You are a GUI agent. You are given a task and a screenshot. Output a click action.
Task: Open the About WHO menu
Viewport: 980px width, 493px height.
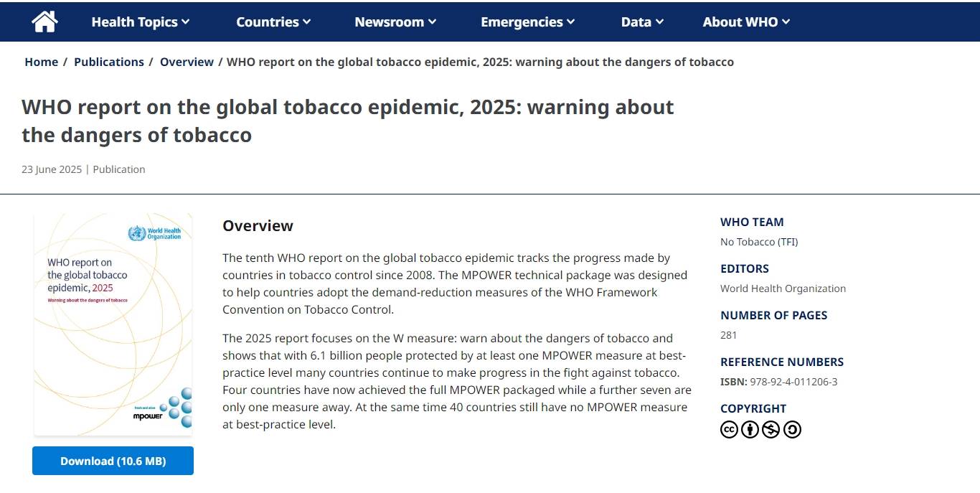(x=746, y=22)
